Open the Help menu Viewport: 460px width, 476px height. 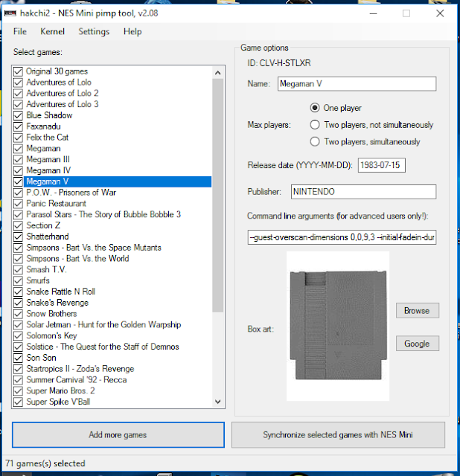click(x=132, y=32)
